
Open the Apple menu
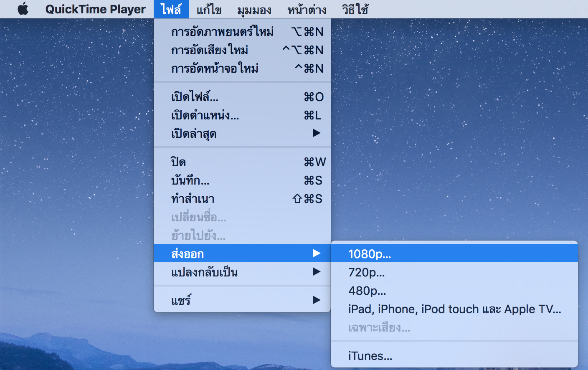(23, 9)
